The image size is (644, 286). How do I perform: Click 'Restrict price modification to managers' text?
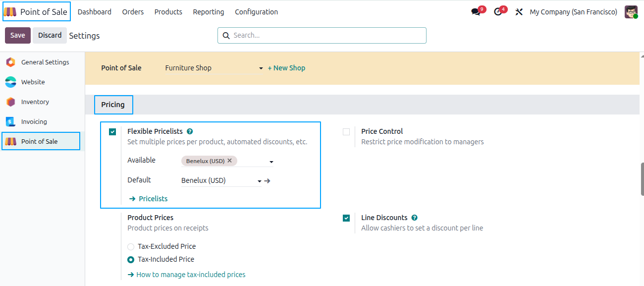(x=423, y=142)
